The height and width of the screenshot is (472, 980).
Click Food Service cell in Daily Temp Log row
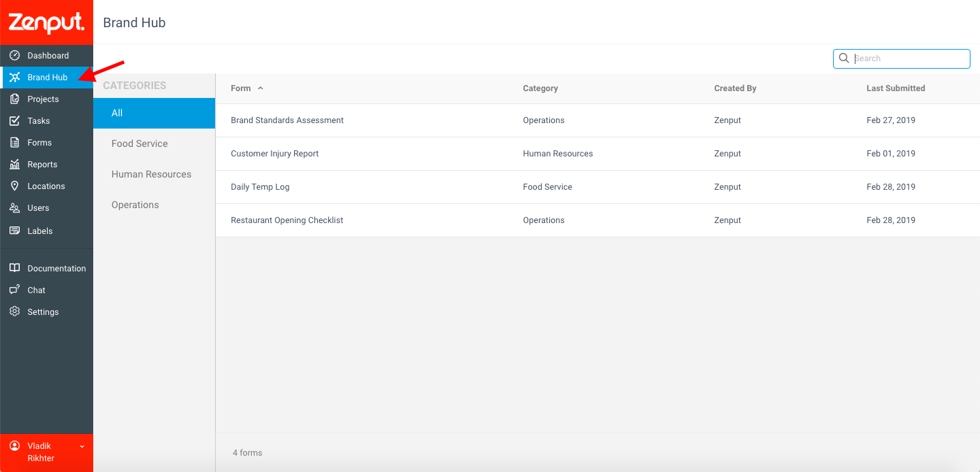(x=548, y=187)
